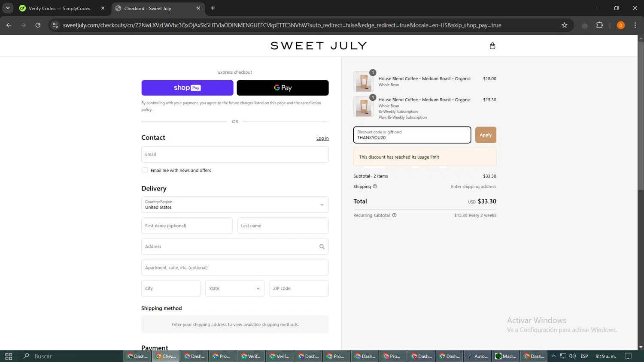
Task: Switch to Checkout - Sweet July tab
Action: [x=158, y=8]
